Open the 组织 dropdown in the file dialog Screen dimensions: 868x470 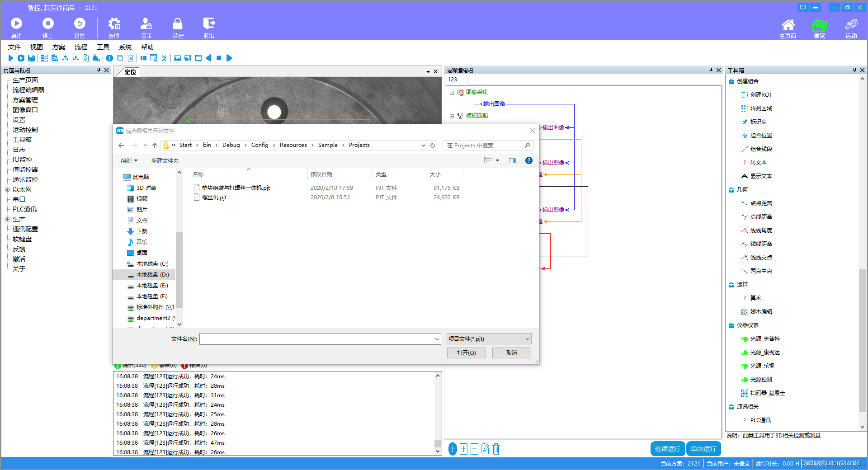[x=128, y=160]
